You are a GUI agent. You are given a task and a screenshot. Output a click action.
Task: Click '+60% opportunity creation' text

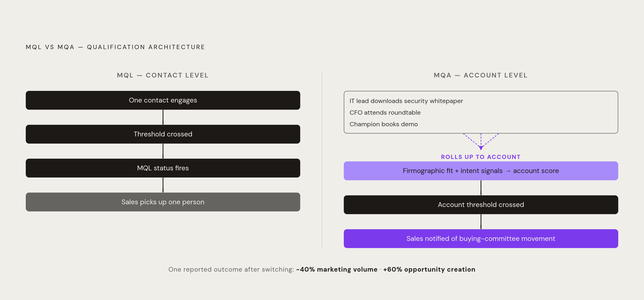coord(429,269)
